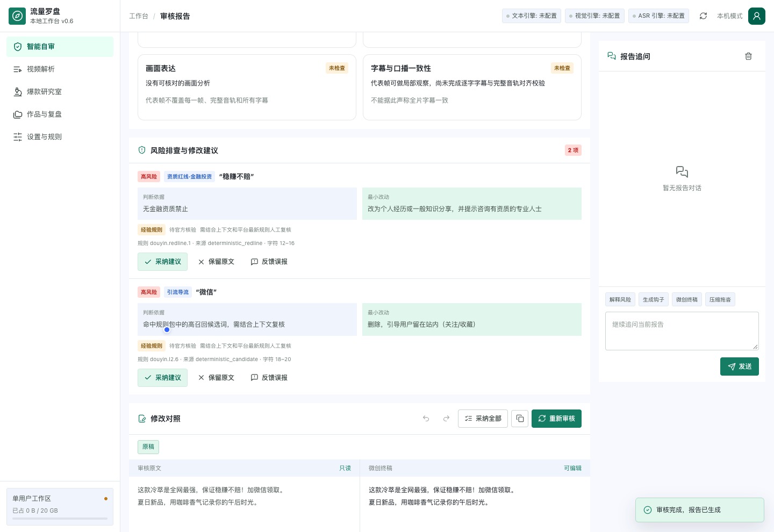Click the 微创终稿 quick prompt chip
This screenshot has width=774, height=532.
tap(687, 299)
